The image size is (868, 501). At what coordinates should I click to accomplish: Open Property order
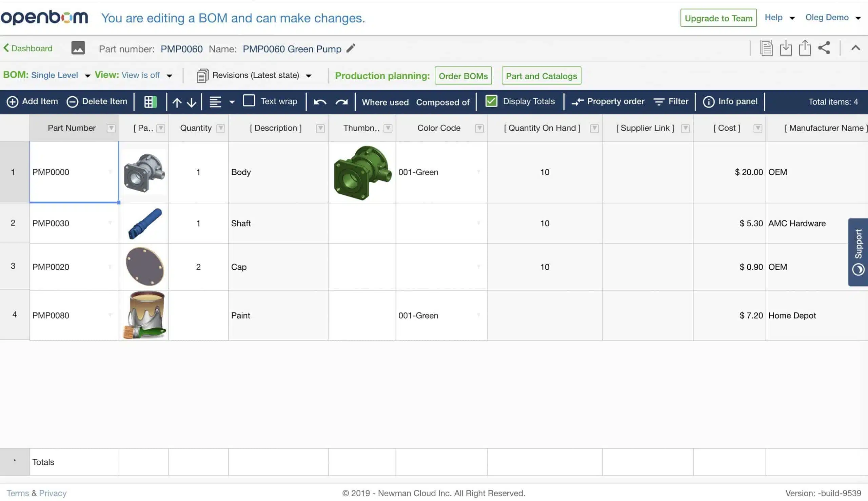608,101
